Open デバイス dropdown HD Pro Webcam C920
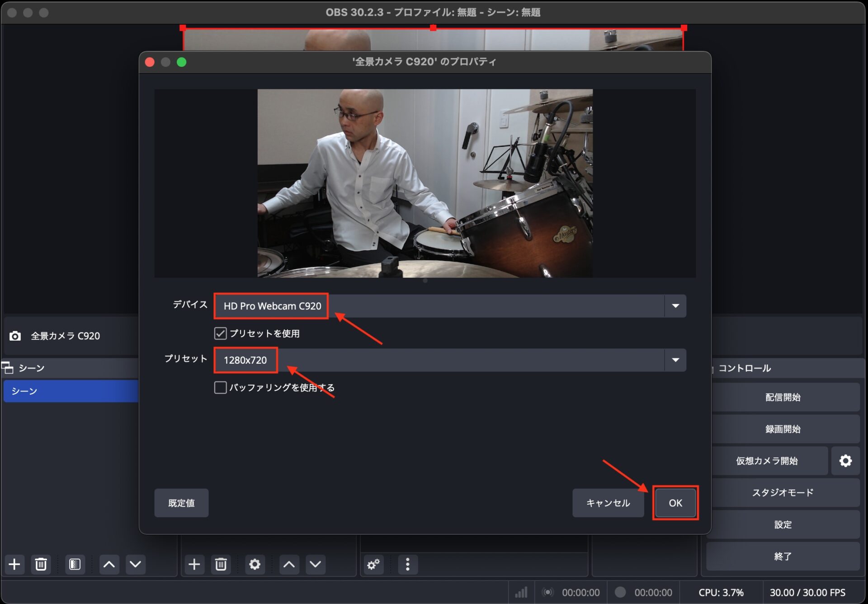Screen dimensions: 868x604 [x=450, y=306]
